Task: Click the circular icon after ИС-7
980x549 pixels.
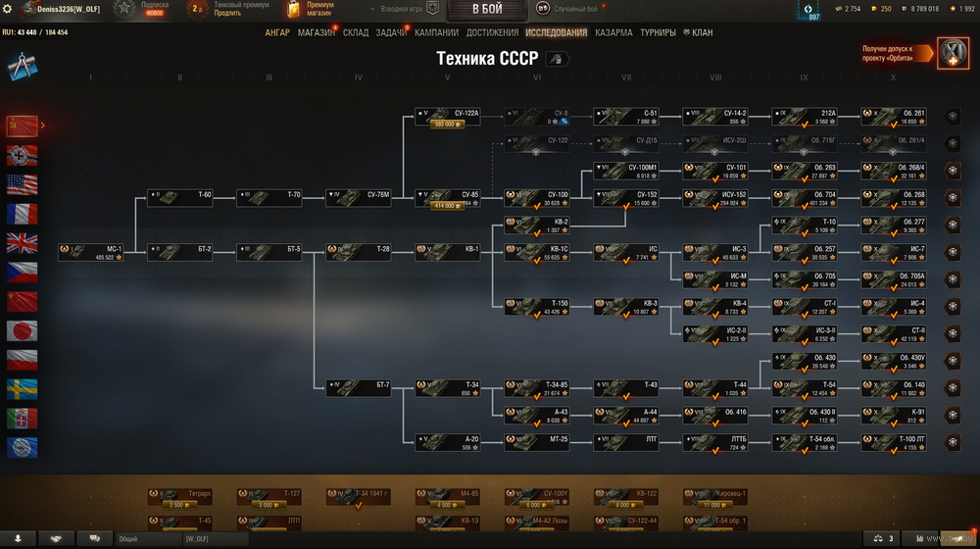Action: (953, 252)
